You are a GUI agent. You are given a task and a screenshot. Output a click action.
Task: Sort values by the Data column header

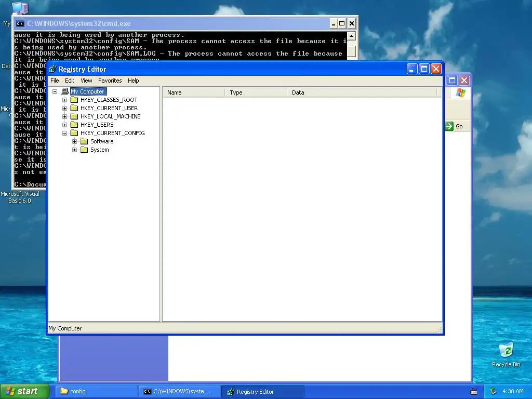[362, 92]
